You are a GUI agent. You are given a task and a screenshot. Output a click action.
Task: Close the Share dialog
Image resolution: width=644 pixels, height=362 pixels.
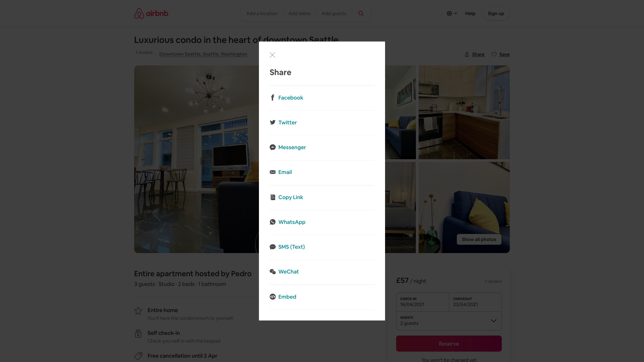[x=272, y=55]
